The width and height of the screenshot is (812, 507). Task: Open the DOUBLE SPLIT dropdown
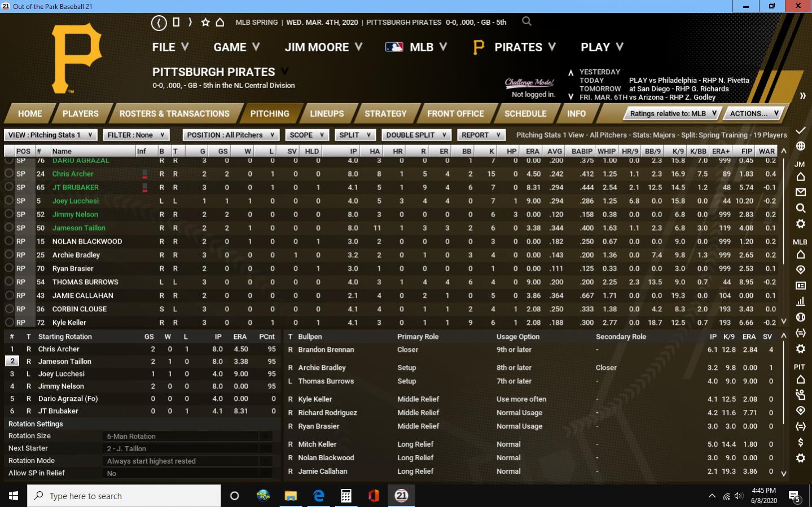pyautogui.click(x=416, y=135)
